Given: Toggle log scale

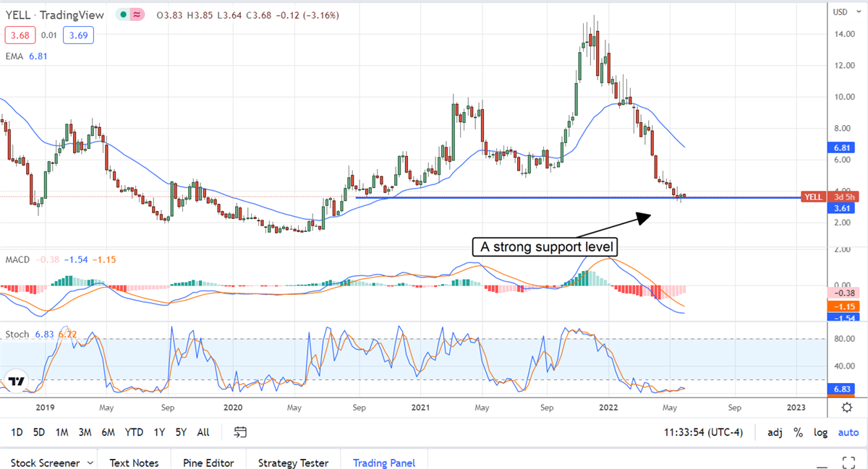Looking at the screenshot, I should click(x=820, y=432).
